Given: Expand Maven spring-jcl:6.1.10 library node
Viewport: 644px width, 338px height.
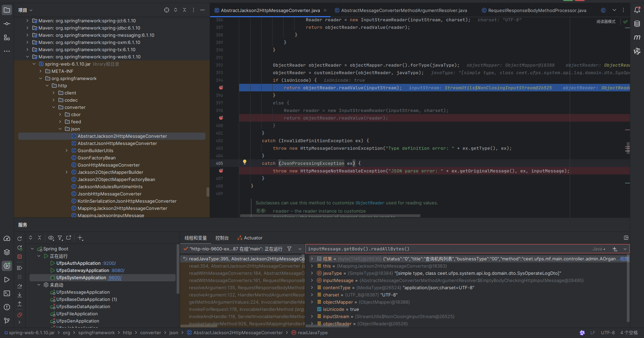Looking at the screenshot, I should pos(27,21).
